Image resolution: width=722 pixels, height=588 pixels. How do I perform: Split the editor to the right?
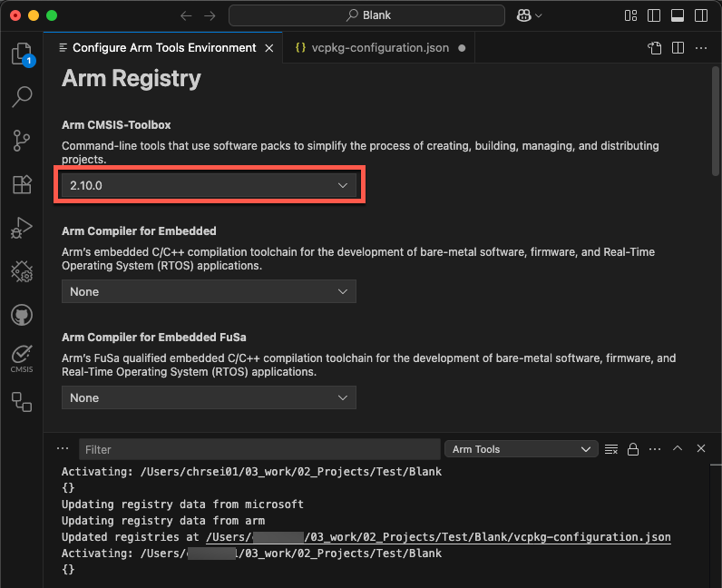pyautogui.click(x=678, y=48)
